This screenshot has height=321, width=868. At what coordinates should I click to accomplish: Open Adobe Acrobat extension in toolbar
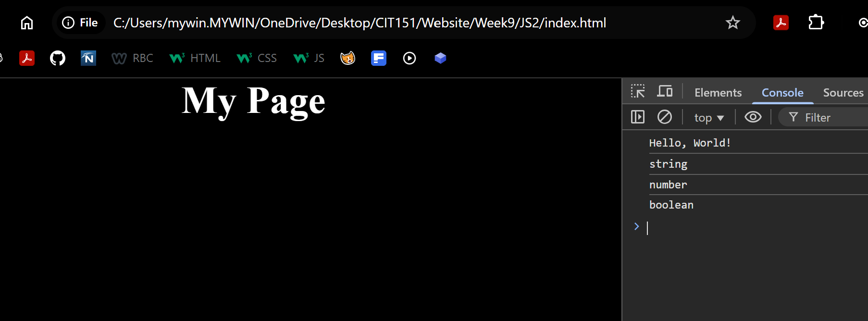pos(781,23)
